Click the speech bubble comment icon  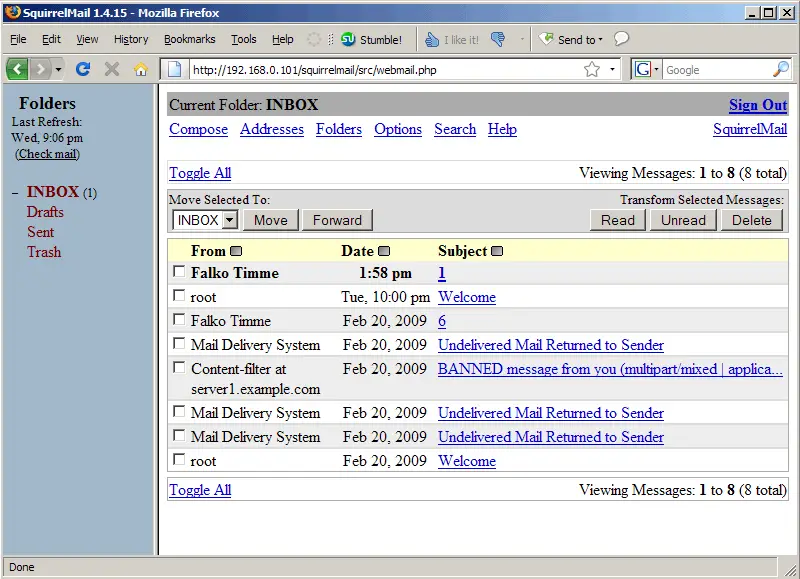621,38
